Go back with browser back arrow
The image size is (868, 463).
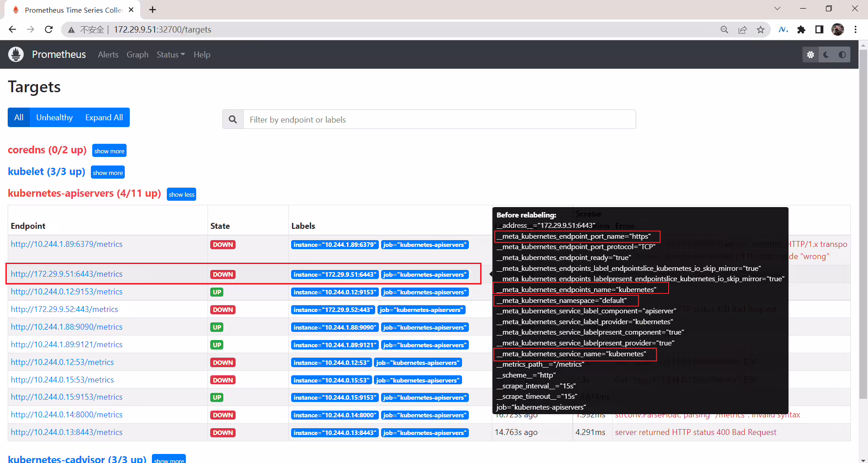coord(12,29)
